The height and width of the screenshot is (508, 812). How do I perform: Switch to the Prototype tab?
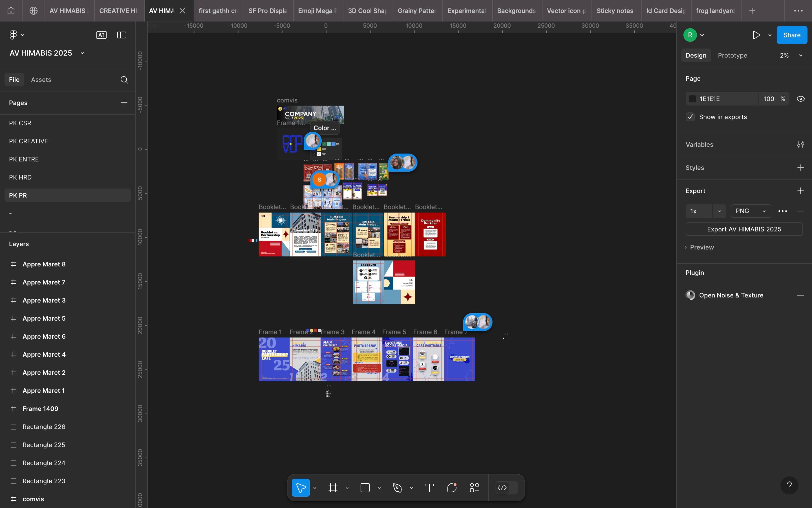[x=732, y=55]
